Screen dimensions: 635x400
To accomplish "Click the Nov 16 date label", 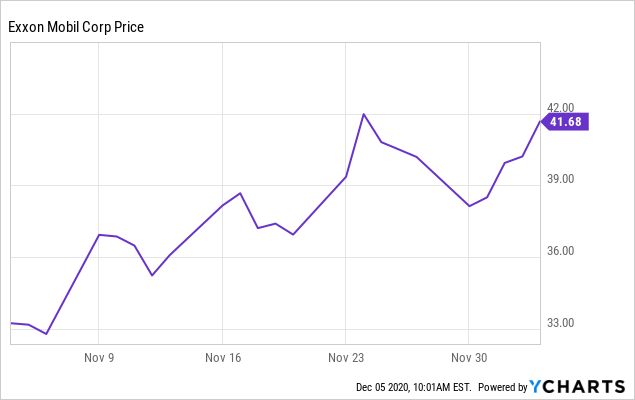I will pyautogui.click(x=222, y=357).
